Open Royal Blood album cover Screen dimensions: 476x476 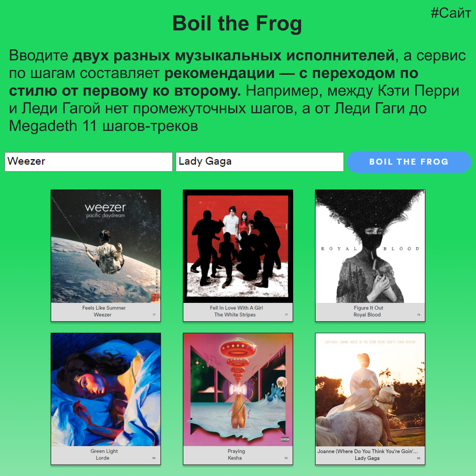[x=370, y=246]
